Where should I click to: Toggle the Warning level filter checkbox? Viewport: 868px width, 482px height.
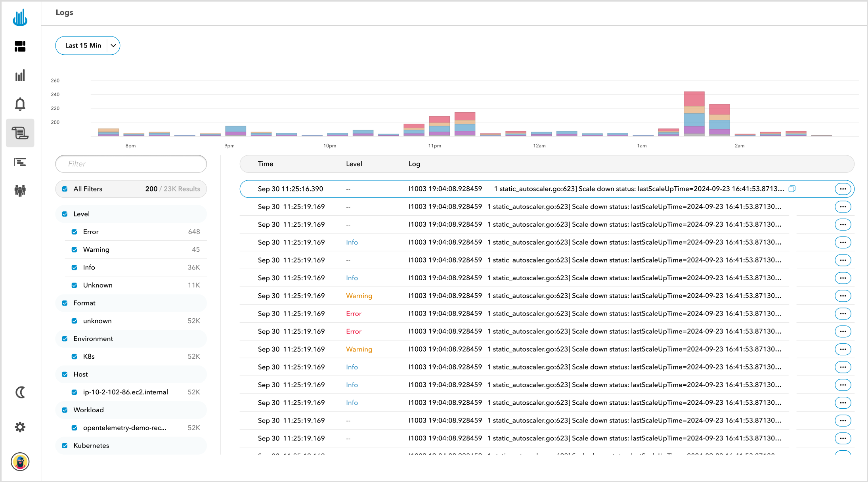click(x=75, y=250)
